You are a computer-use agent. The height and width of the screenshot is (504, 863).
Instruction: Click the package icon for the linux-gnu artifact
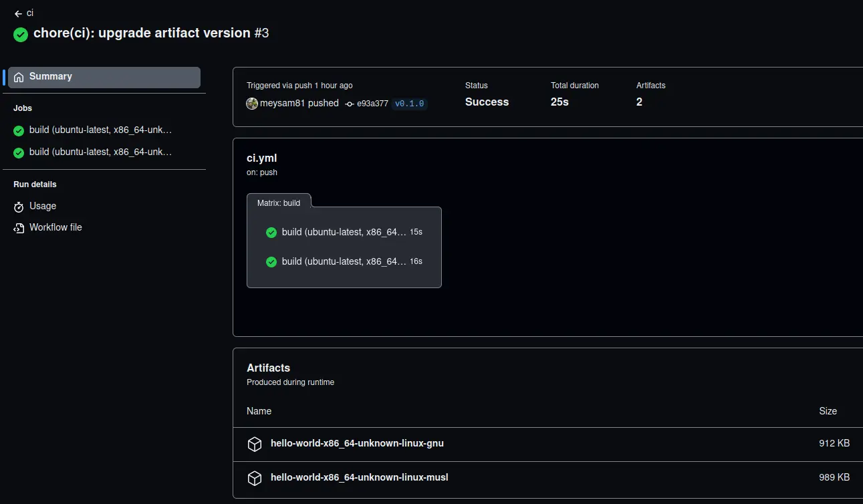255,444
